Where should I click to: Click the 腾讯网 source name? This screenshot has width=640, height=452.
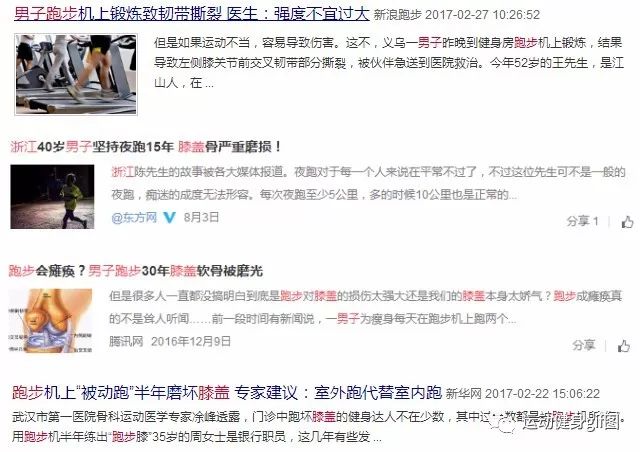(126, 341)
